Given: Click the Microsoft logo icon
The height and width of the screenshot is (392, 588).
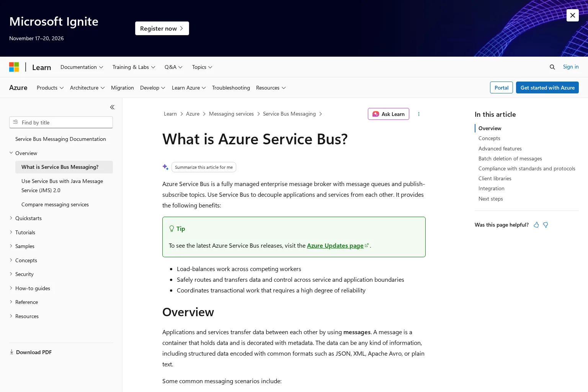Looking at the screenshot, I should 14,67.
